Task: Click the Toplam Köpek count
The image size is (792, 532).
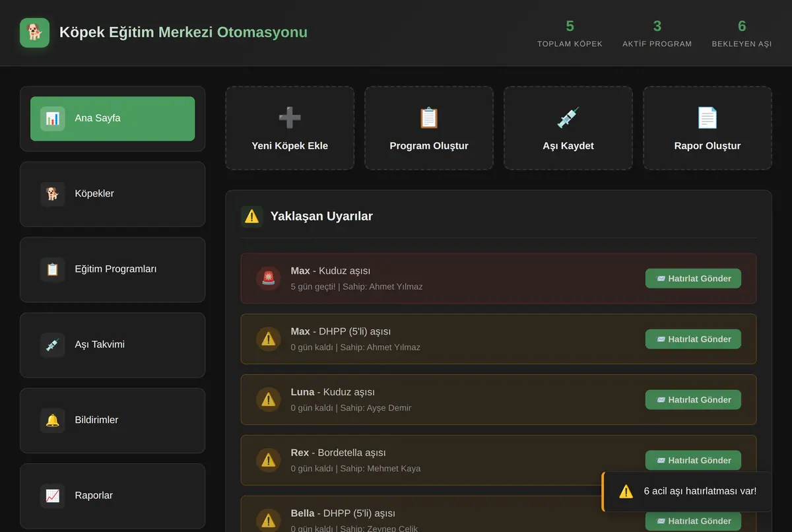Action: (x=570, y=26)
